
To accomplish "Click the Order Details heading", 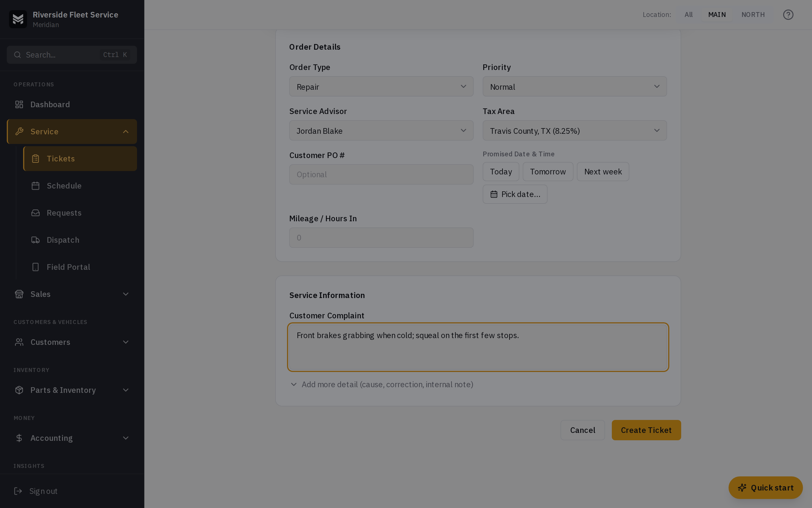I will pyautogui.click(x=315, y=47).
